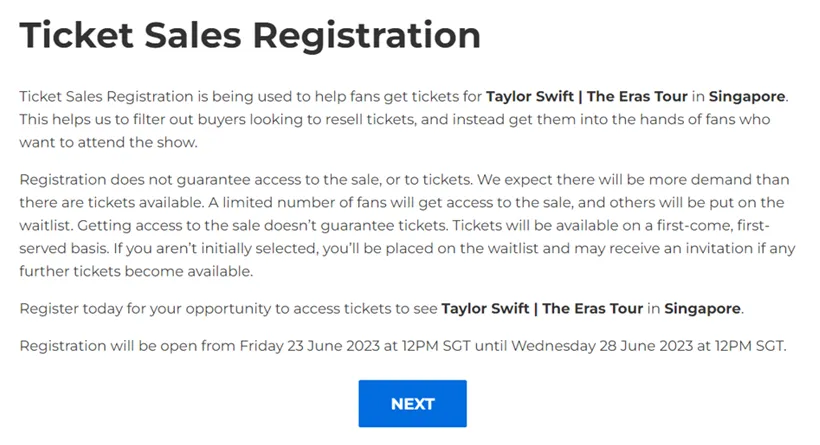This screenshot has width=820, height=445.
Task: Click the words 'served basis.' in the second paragraph
Action: 64,248
